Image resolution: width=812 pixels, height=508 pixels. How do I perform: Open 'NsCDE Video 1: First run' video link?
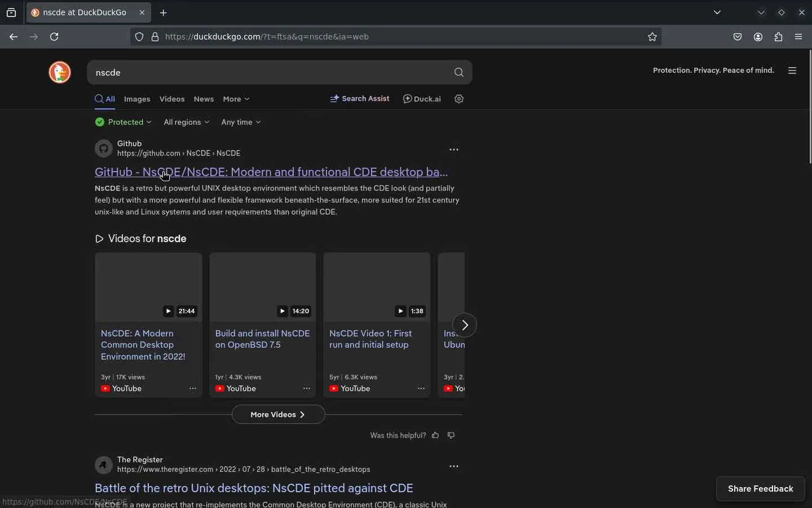pyautogui.click(x=370, y=339)
